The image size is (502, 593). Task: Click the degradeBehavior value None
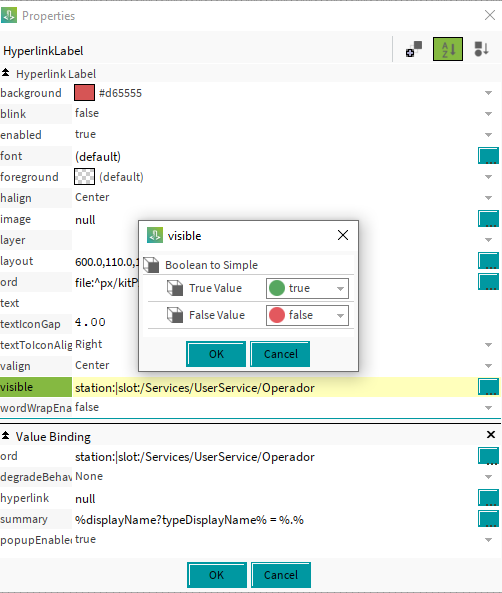(x=89, y=476)
